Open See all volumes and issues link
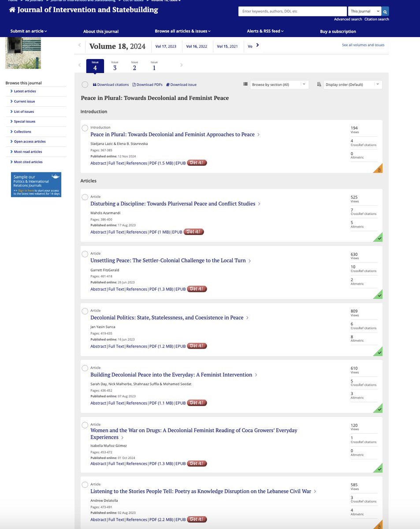Viewport: 420px width, 529px height. coord(363,45)
